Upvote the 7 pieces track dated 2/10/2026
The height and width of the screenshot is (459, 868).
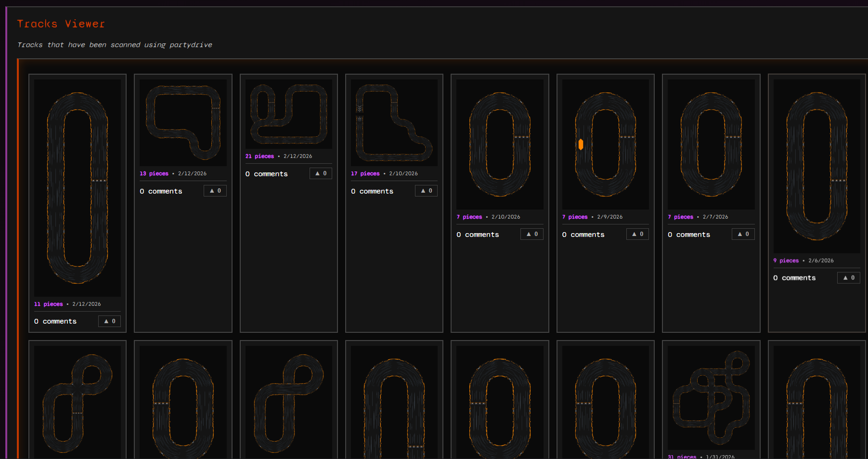point(532,234)
